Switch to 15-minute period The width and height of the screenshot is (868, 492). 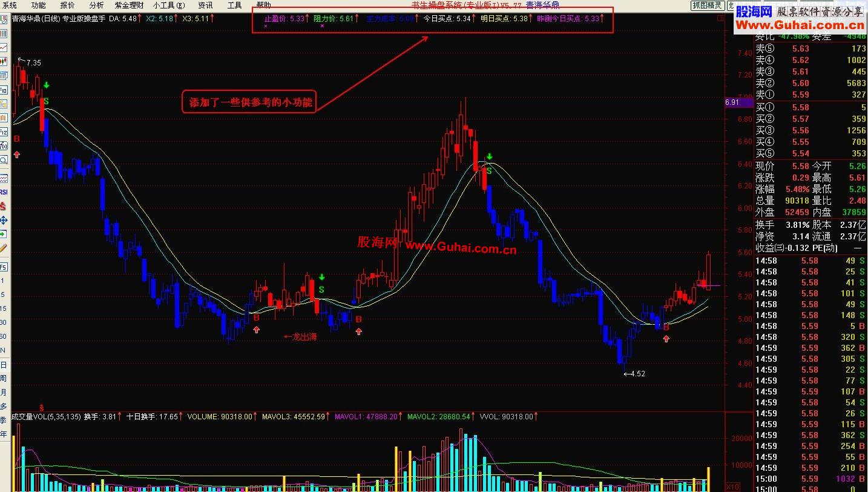click(x=3, y=309)
